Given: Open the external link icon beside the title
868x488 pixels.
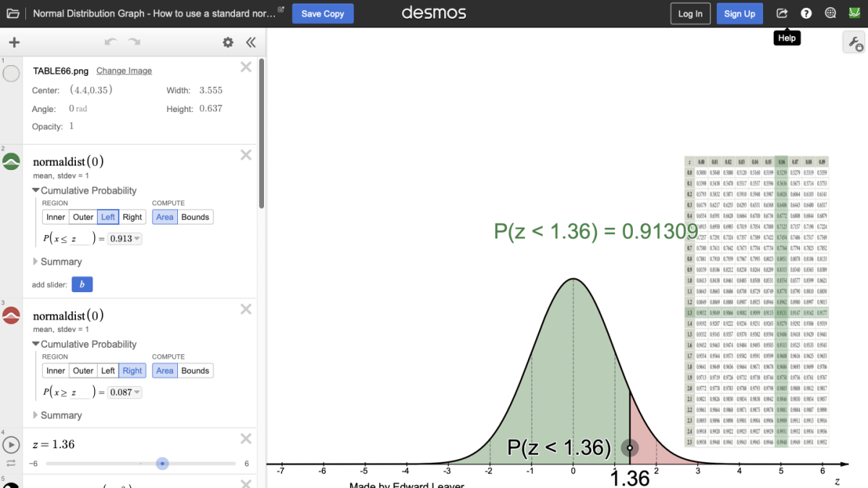Looking at the screenshot, I should tap(281, 10).
